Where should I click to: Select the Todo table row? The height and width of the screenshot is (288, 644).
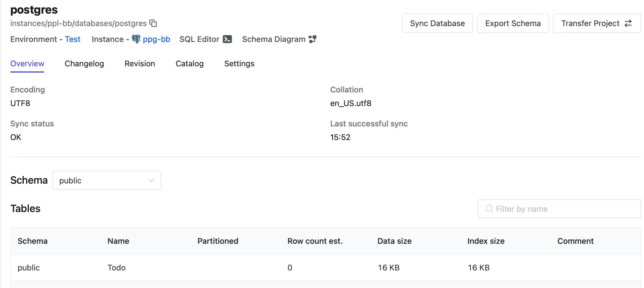coord(116,267)
